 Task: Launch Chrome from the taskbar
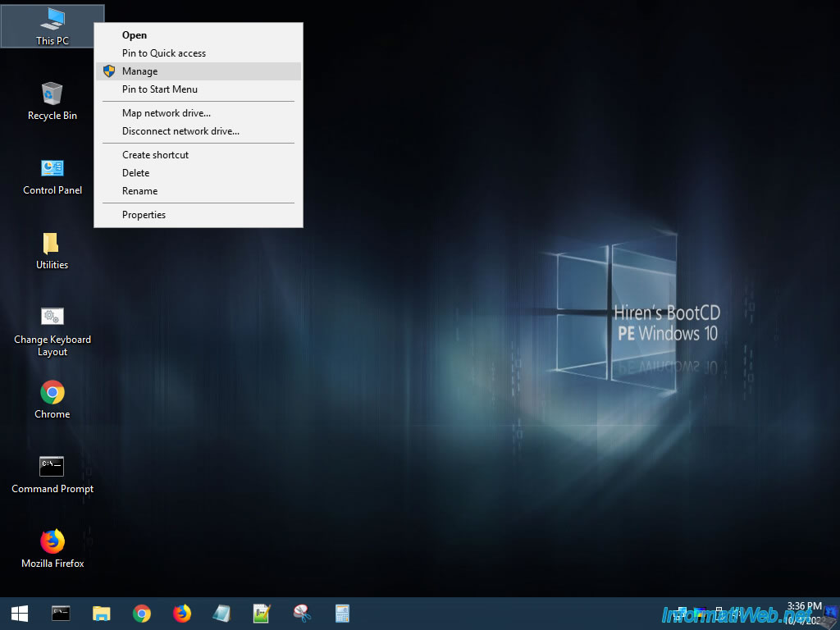pyautogui.click(x=142, y=614)
